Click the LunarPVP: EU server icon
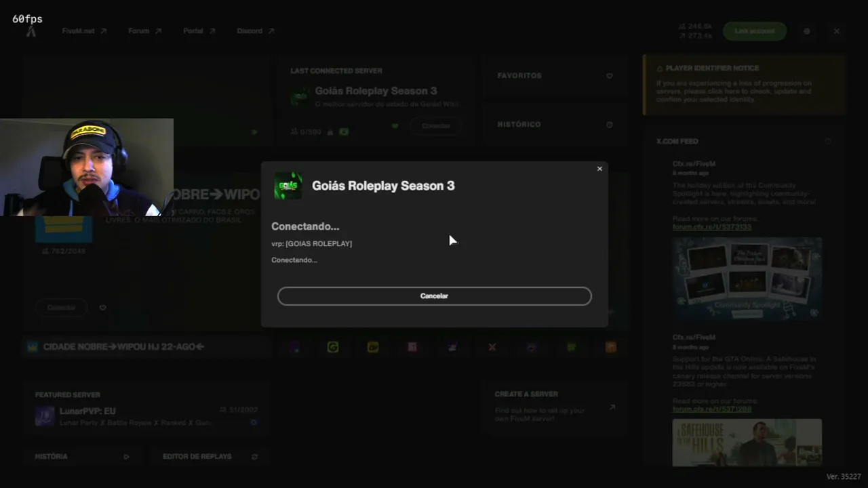Image resolution: width=868 pixels, height=488 pixels. coord(45,415)
